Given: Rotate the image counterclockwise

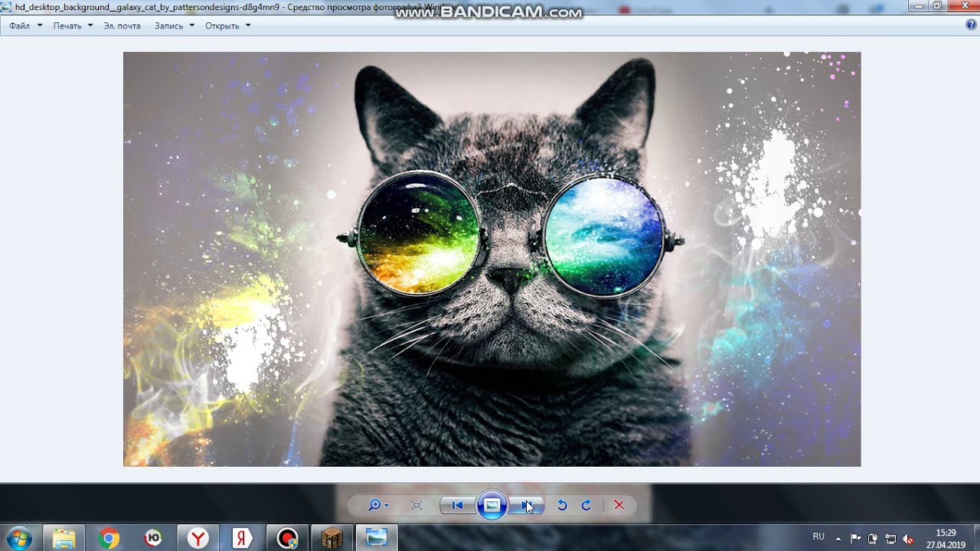Looking at the screenshot, I should point(562,505).
